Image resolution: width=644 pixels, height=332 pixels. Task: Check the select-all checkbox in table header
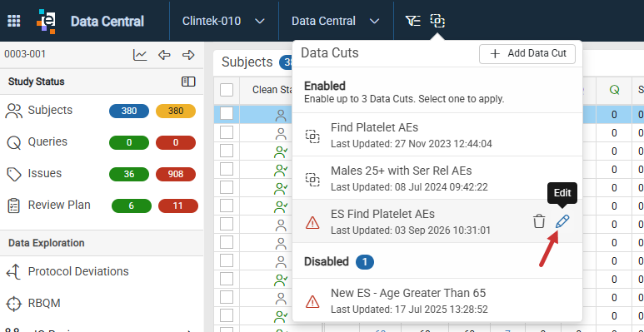tap(227, 90)
